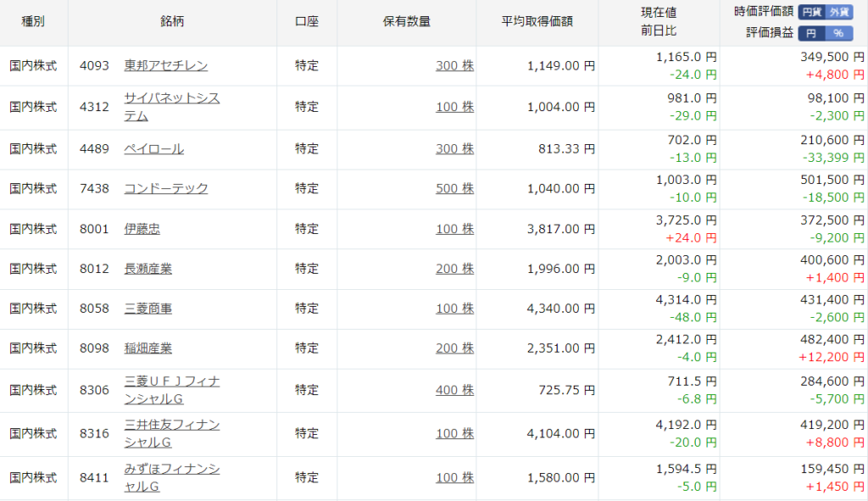Select stock code 8316
This screenshot has width=868, height=501.
(94, 433)
